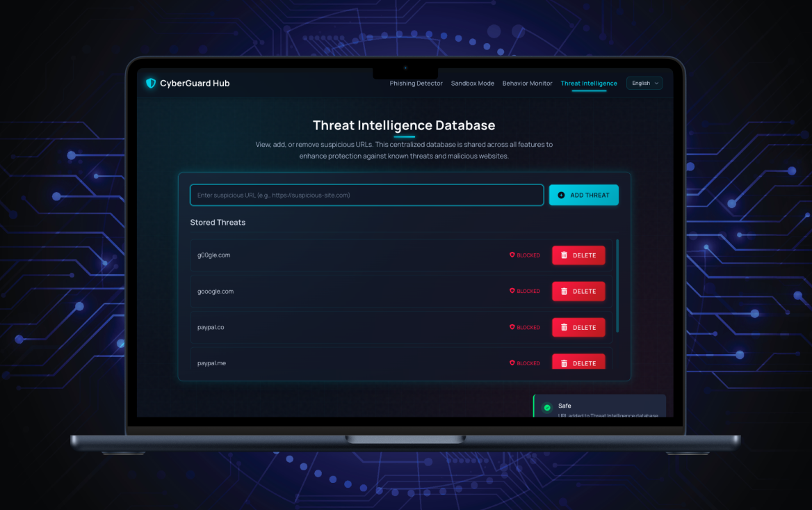The height and width of the screenshot is (510, 812).
Task: Click the trash icon for g00gle.com
Action: [x=565, y=255]
